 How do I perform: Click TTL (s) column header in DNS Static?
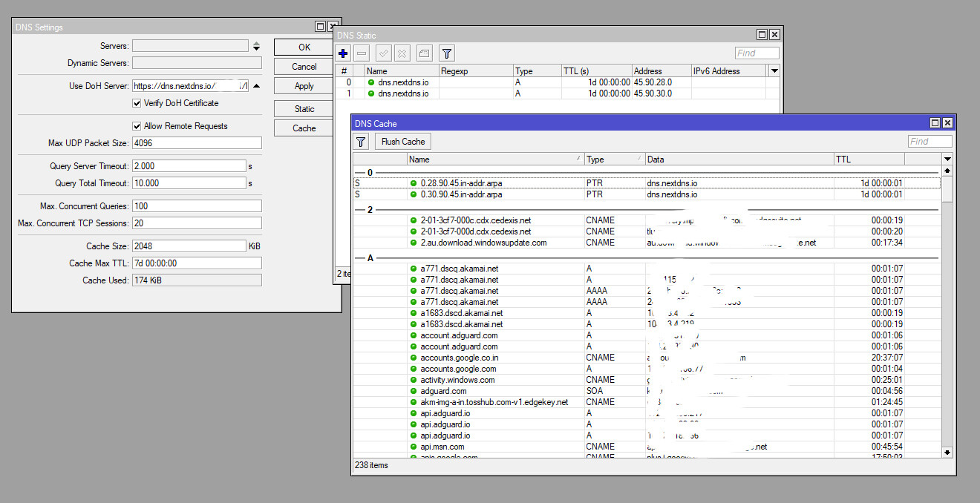[596, 71]
